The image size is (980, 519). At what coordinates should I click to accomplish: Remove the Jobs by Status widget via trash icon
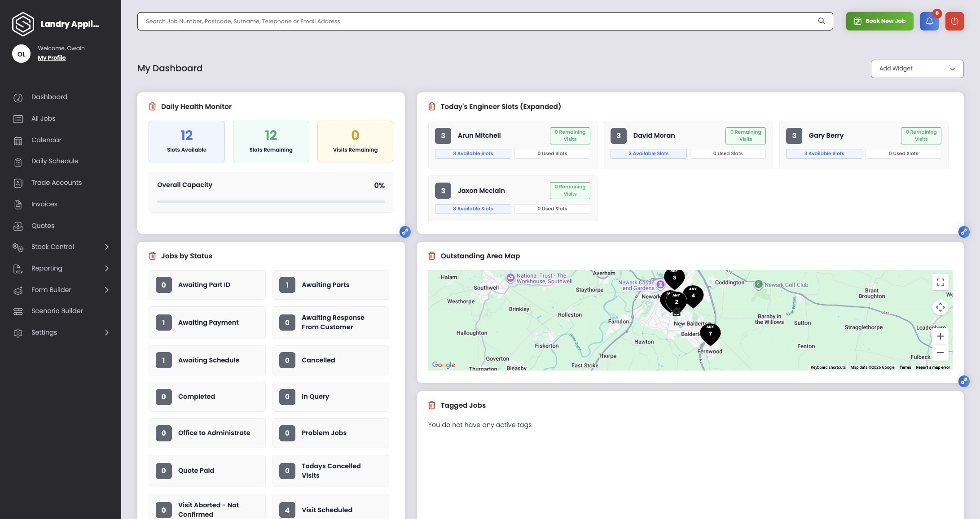click(x=152, y=256)
